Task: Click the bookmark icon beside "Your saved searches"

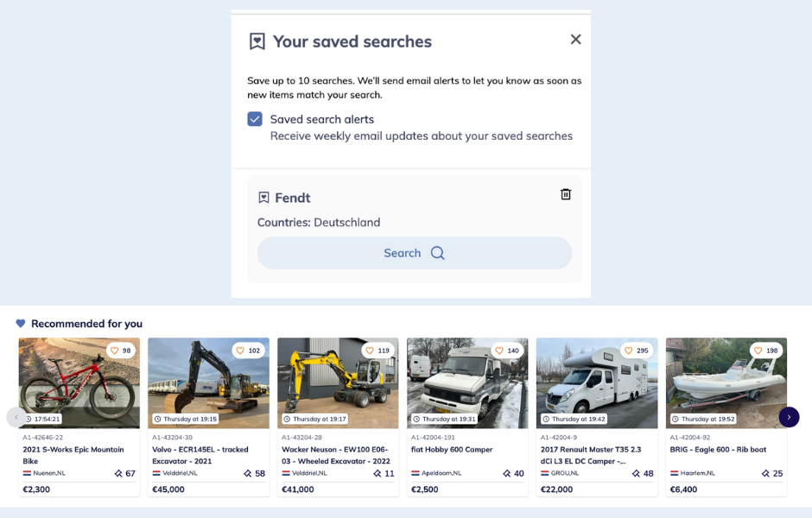Action: (x=256, y=40)
